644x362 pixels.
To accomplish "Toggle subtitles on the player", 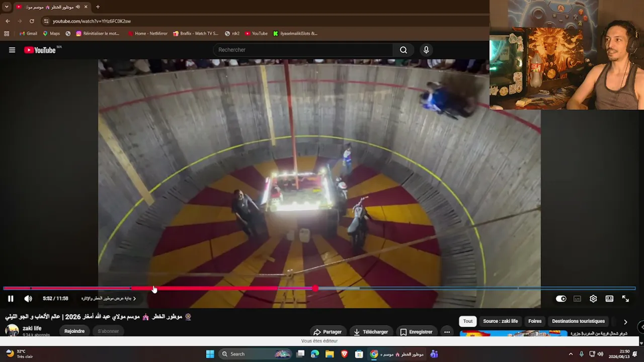I will [x=577, y=299].
